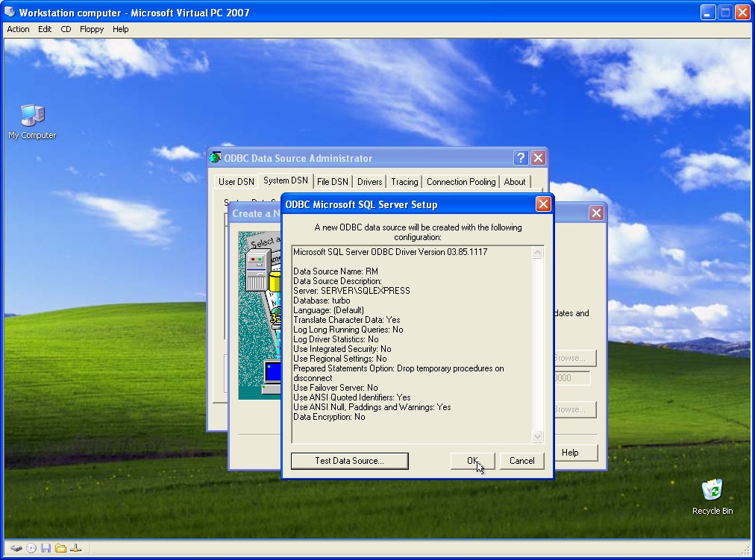Viewport: 755px width, 560px height.
Task: Click the floppy disk status bar icon
Action: point(46,548)
